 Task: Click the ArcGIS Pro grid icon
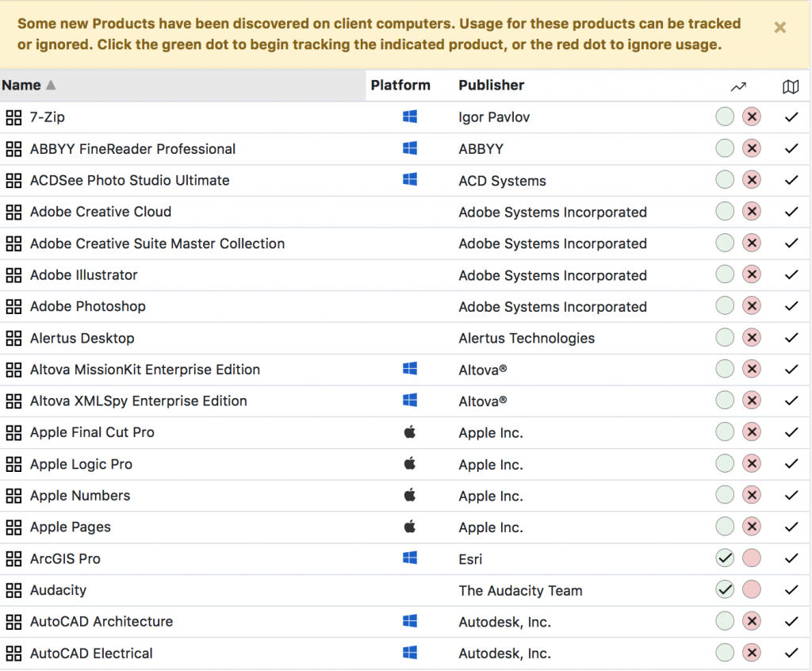click(x=14, y=559)
